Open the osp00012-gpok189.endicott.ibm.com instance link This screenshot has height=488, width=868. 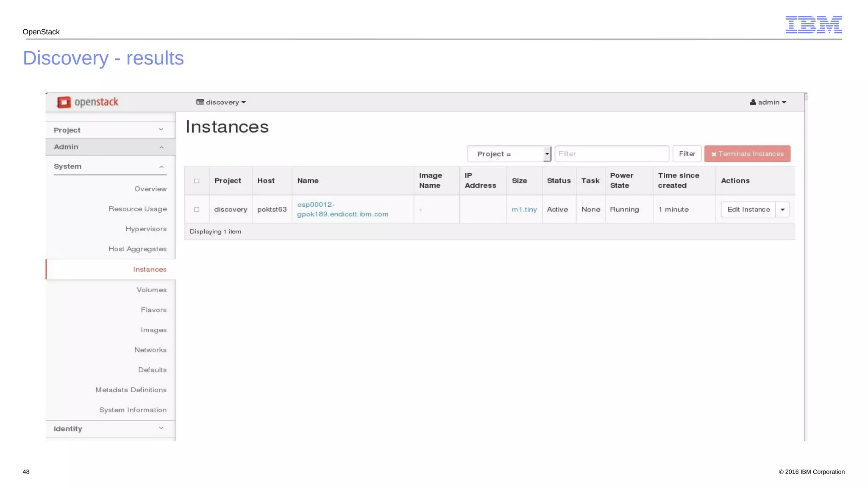pos(342,209)
